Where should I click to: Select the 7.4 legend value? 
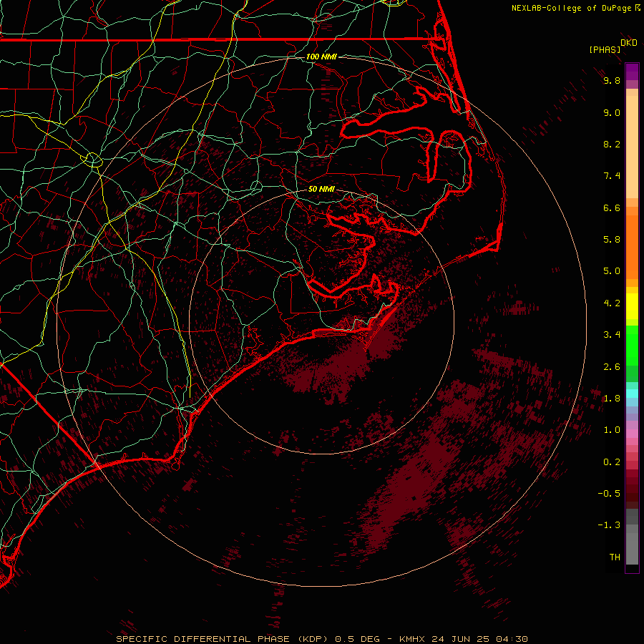coord(612,176)
